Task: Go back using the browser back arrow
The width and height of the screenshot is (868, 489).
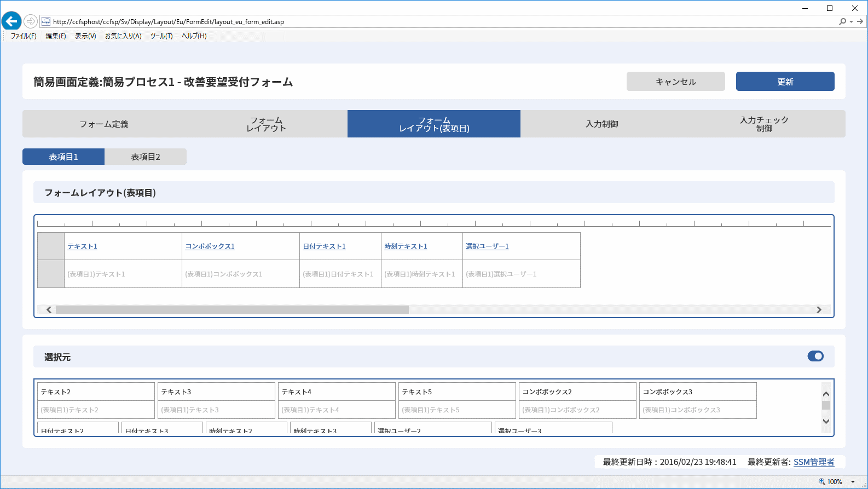Action: (11, 21)
